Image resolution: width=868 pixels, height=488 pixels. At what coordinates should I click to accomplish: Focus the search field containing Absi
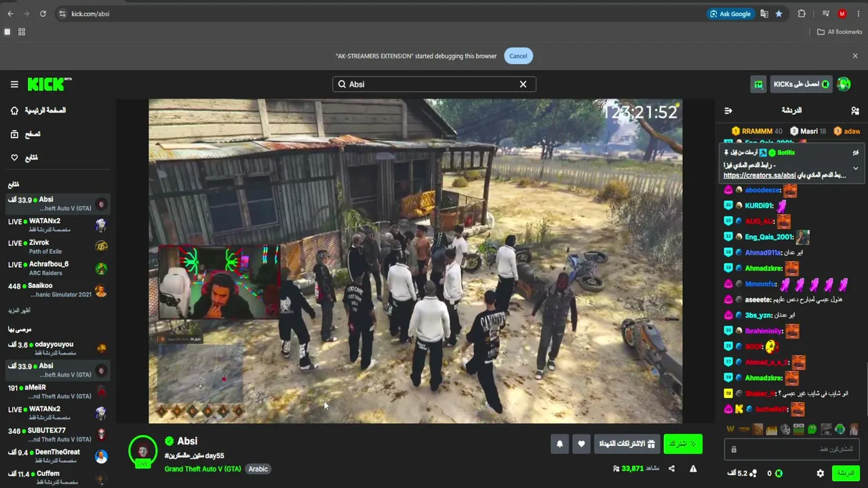pos(434,84)
